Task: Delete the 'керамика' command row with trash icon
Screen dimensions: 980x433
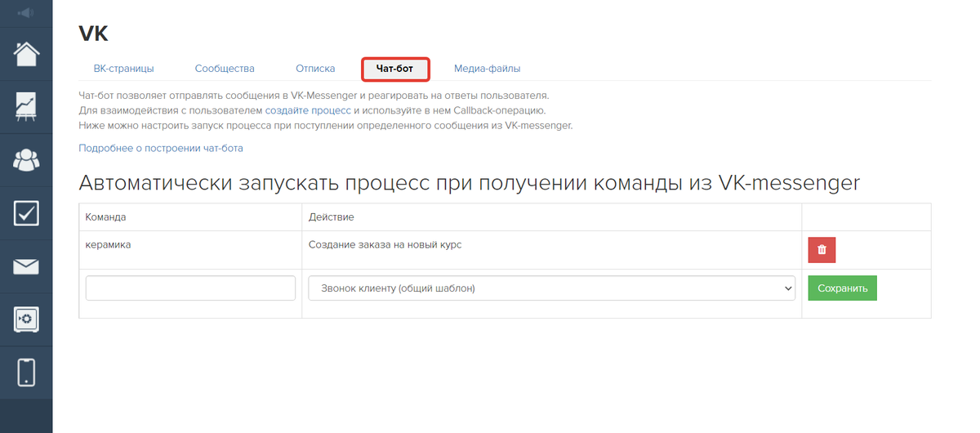Action: 822,250
